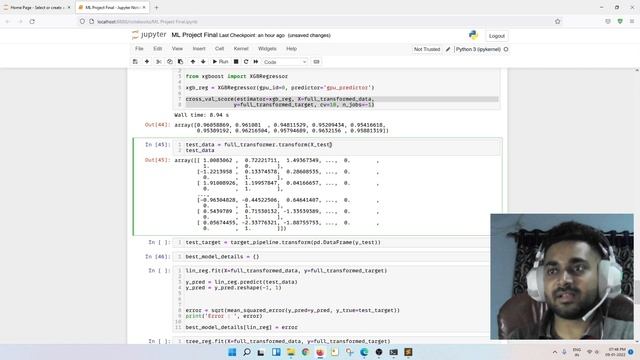Open the terminal app in the taskbar
The width and height of the screenshot is (640, 360).
[393, 352]
